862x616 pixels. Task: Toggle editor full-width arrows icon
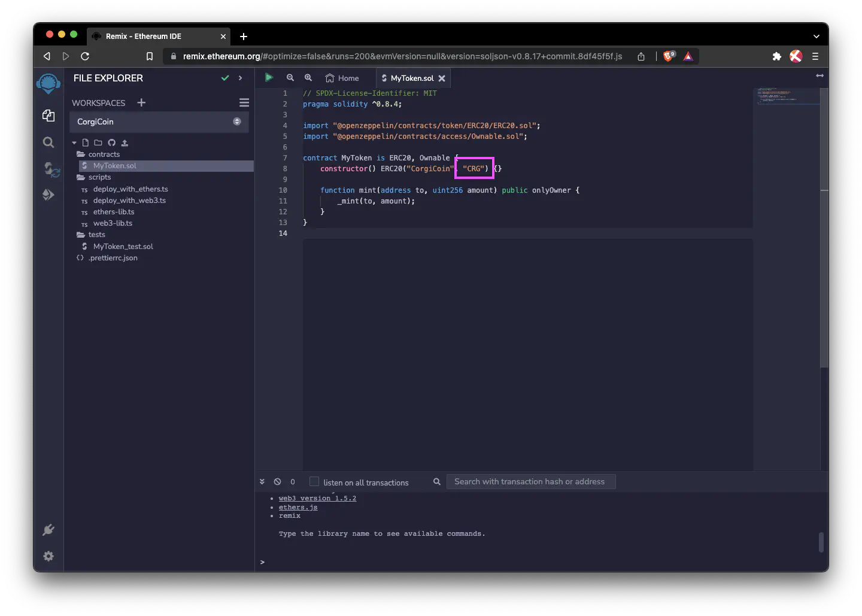tap(819, 75)
